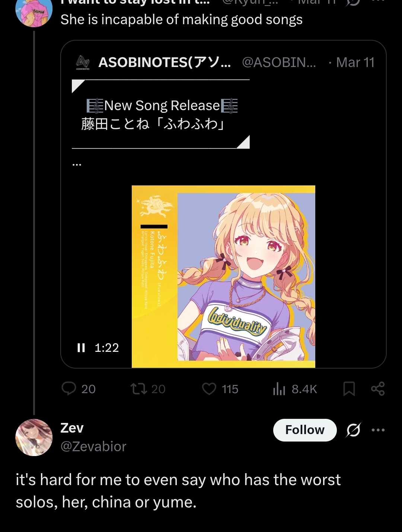402x532 pixels.
Task: Open the three-dot menu for Zev's reply
Action: pyautogui.click(x=378, y=430)
